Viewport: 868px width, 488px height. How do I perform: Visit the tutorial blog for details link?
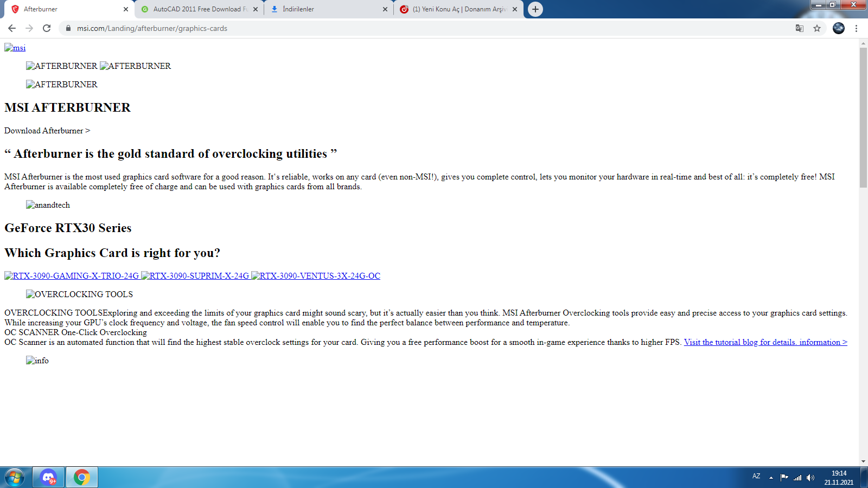tap(765, 342)
